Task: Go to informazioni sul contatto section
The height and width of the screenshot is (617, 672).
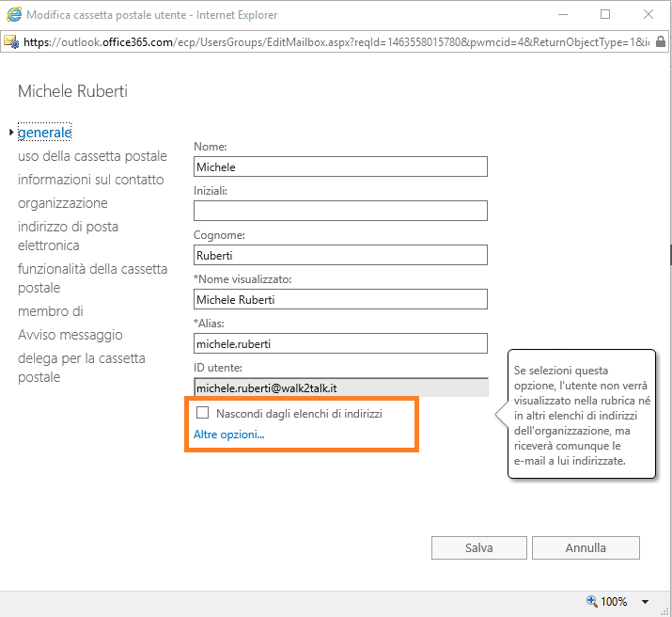Action: click(90, 180)
